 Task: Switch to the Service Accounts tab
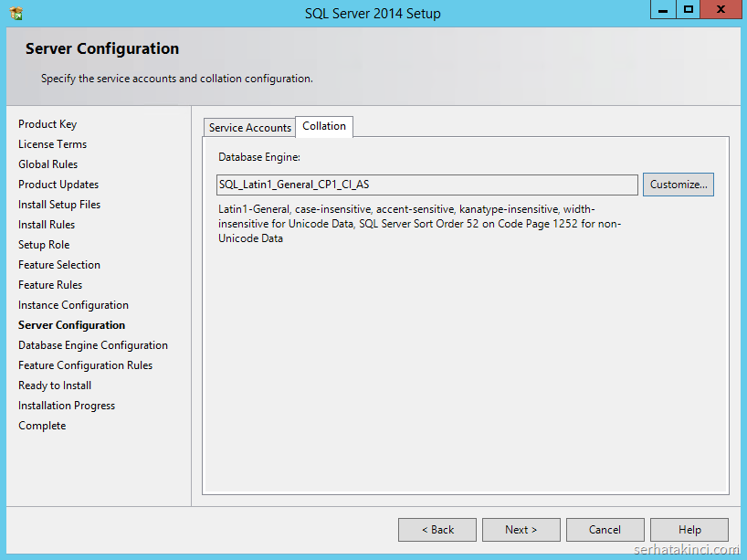point(249,128)
